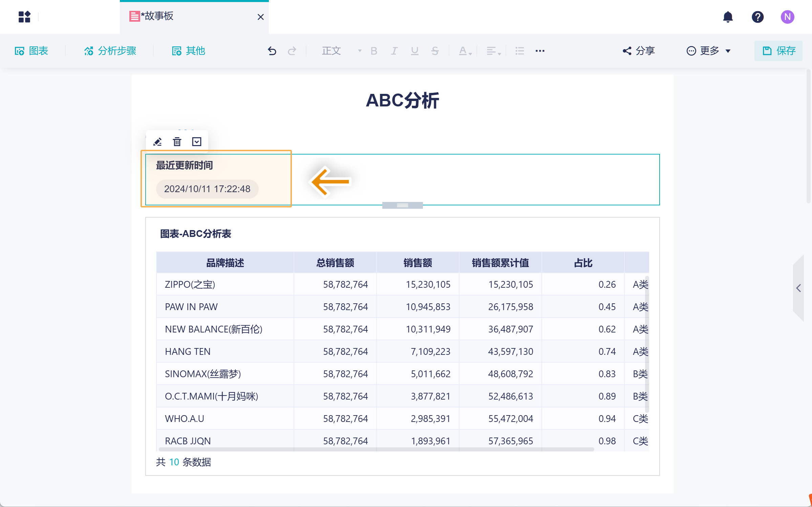Click the component resize handle bar
The width and height of the screenshot is (812, 507).
click(x=403, y=205)
